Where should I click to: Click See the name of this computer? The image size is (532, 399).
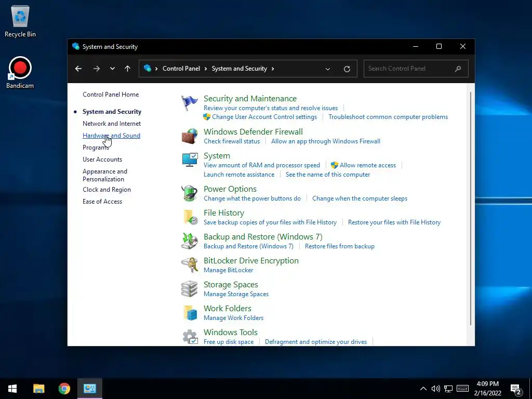tap(328, 175)
